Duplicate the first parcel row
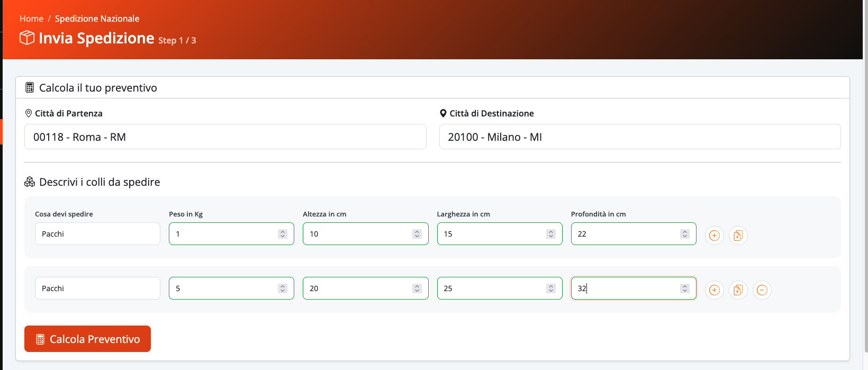Screen dimensions: 868x370 pyautogui.click(x=738, y=236)
